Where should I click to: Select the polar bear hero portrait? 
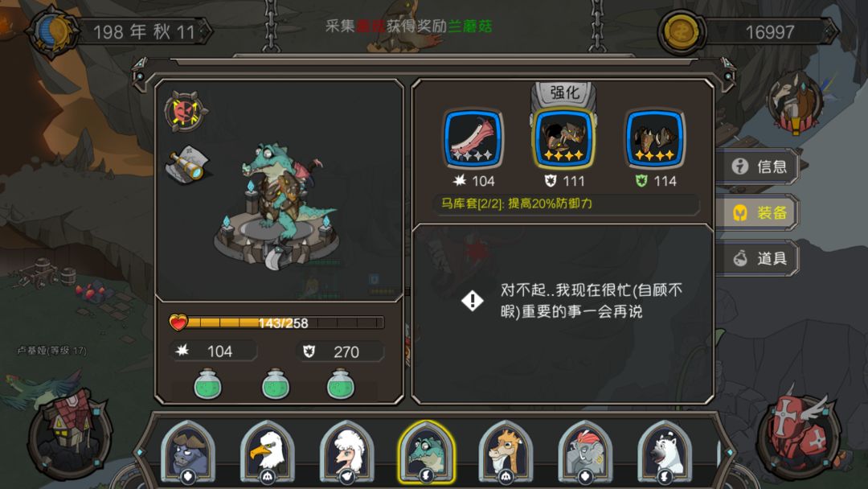tap(665, 450)
